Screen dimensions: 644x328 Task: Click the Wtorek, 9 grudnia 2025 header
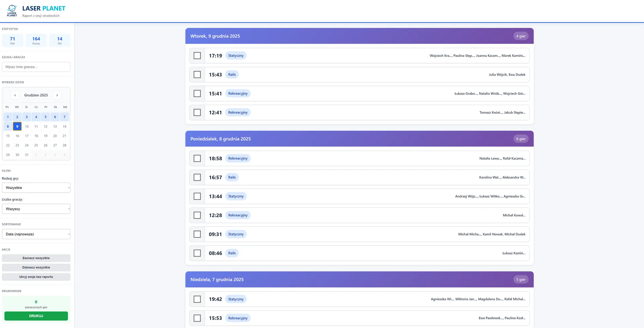point(360,36)
